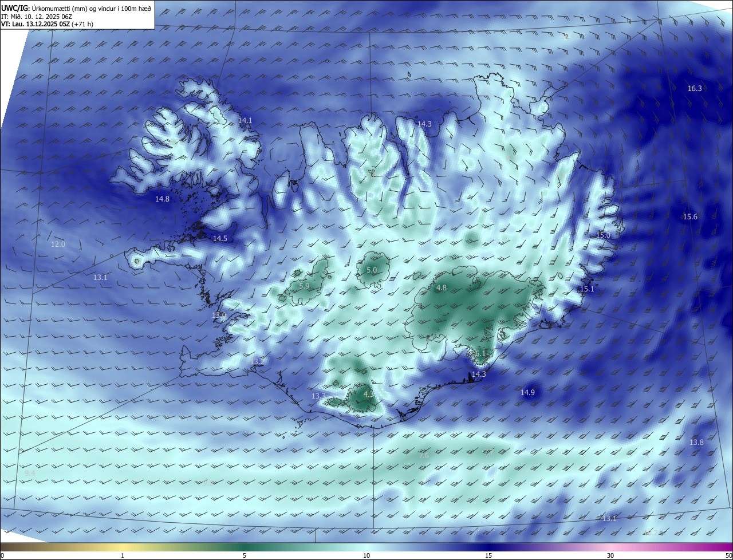This screenshot has width=733, height=560.
Task: Click the 7.6 value over the ocean
Action: point(424,455)
